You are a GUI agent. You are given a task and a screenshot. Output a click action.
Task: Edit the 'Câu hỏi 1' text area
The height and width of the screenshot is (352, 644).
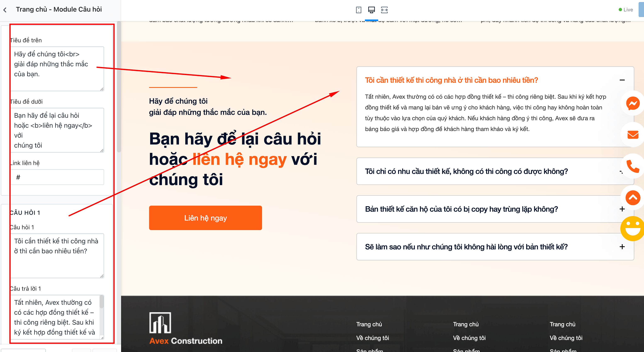(x=57, y=255)
